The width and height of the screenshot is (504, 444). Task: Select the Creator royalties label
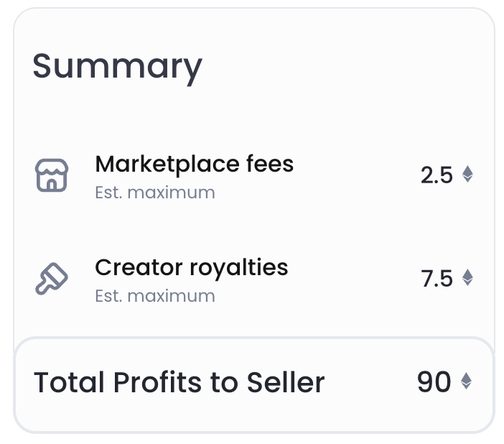tap(191, 268)
